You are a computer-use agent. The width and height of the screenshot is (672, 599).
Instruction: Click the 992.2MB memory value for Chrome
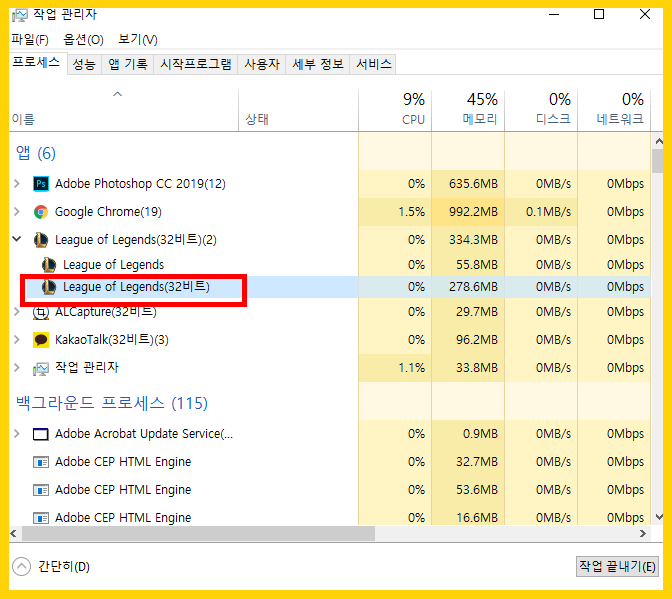point(473,212)
